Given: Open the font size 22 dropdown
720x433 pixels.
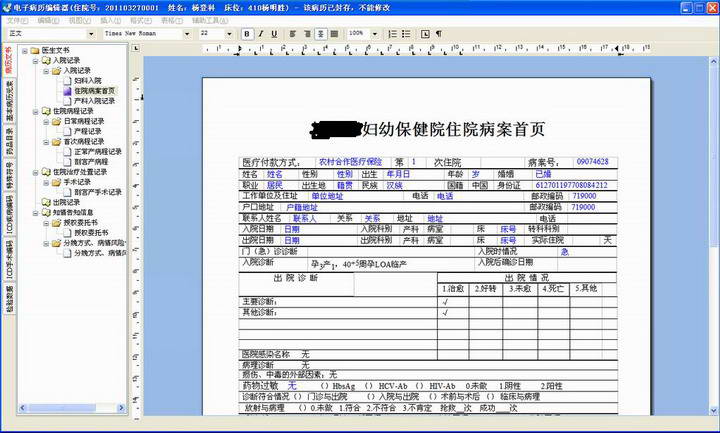Looking at the screenshot, I should click(229, 34).
